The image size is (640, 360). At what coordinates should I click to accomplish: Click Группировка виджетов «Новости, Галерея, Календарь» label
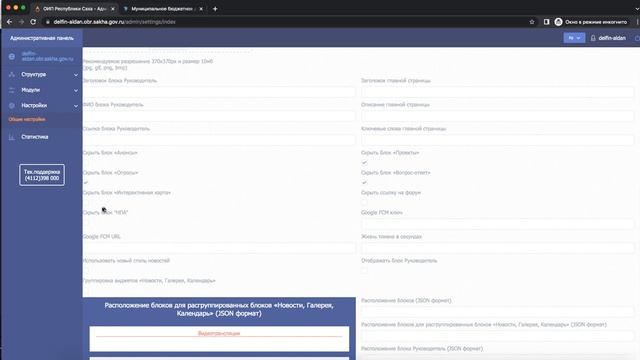pos(149,280)
